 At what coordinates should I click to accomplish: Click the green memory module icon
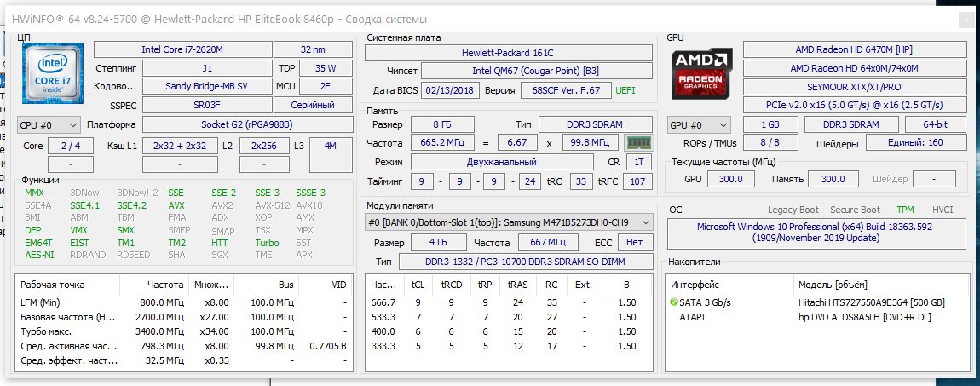(637, 142)
